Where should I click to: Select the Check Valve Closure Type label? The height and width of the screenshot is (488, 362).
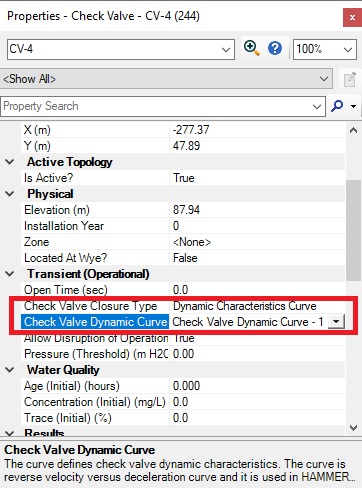[x=90, y=306]
